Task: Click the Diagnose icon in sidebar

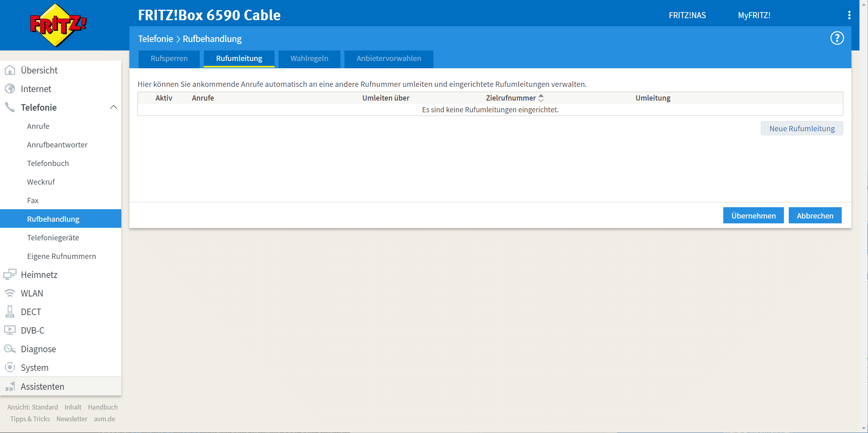Action: coord(10,349)
